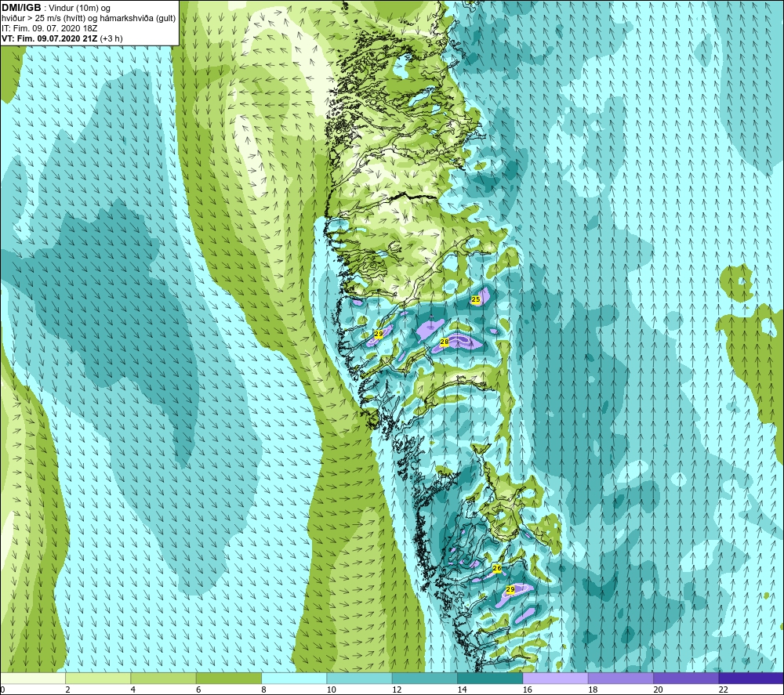The height and width of the screenshot is (695, 784).
Task: Click the '20' value on the colour scale
Action: tap(658, 690)
